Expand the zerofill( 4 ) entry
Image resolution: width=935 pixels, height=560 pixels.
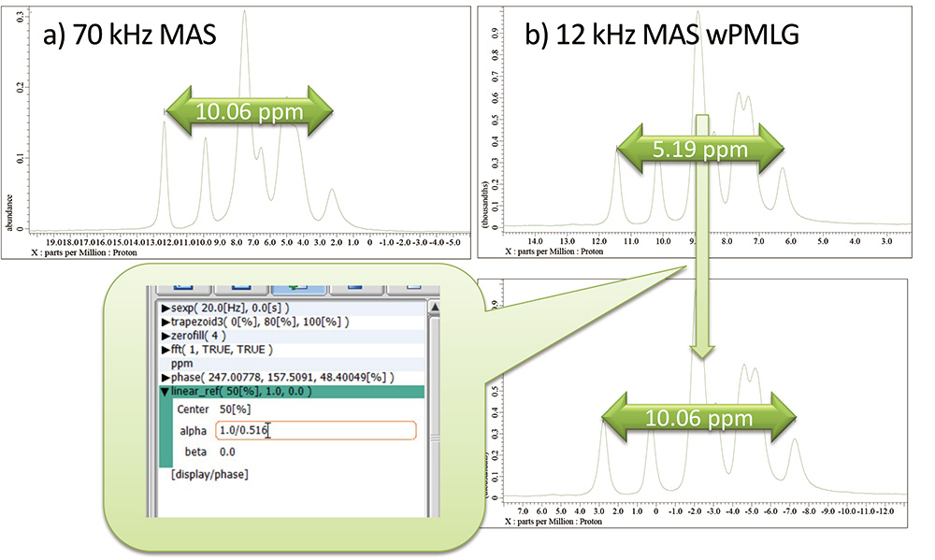click(165, 336)
